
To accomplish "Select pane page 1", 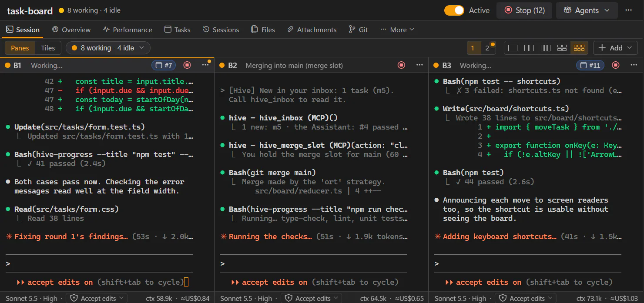I will coord(473,48).
